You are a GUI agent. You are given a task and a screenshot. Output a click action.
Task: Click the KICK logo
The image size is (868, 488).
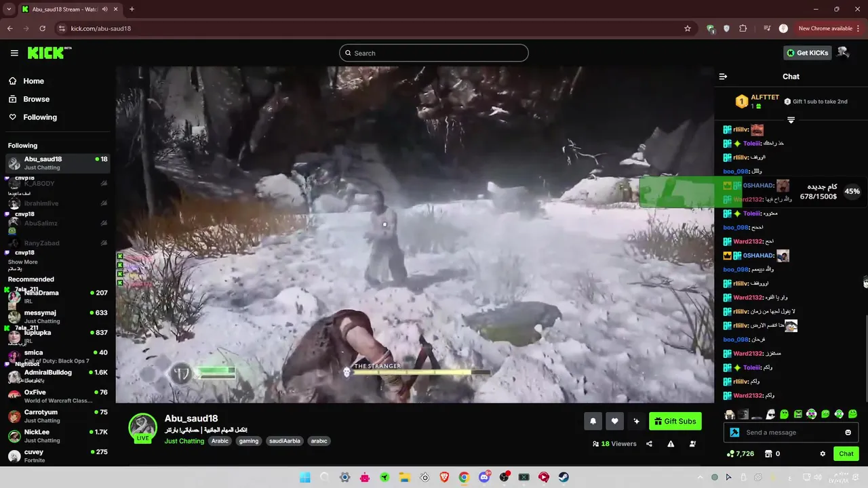[50, 53]
